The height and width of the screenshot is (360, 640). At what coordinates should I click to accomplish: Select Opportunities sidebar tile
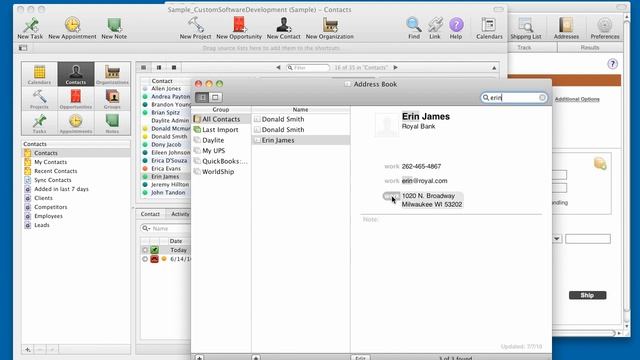point(76,98)
